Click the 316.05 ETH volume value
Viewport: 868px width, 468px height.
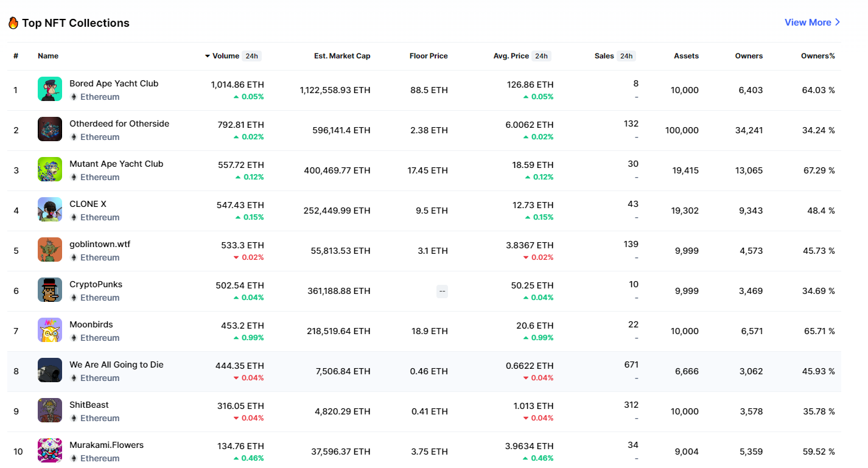[x=240, y=406]
